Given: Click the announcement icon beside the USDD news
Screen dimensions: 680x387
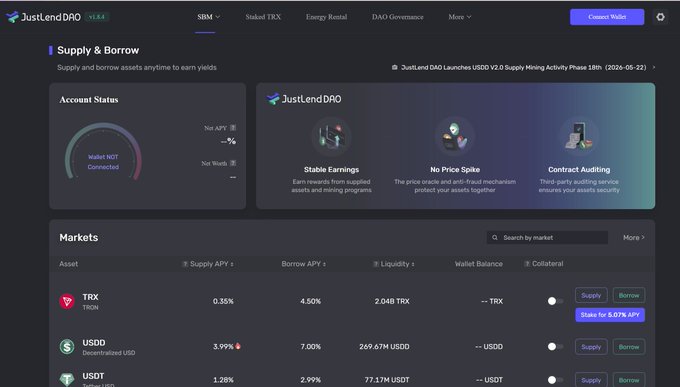Looking at the screenshot, I should [x=395, y=67].
